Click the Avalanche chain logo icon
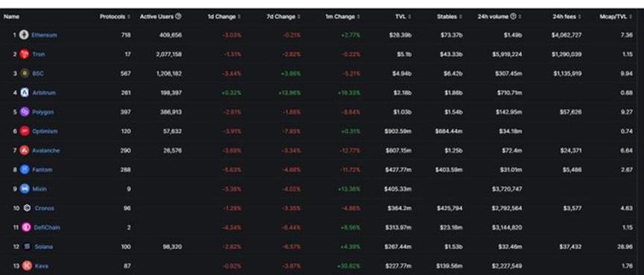The image size is (644, 275). coord(25,151)
